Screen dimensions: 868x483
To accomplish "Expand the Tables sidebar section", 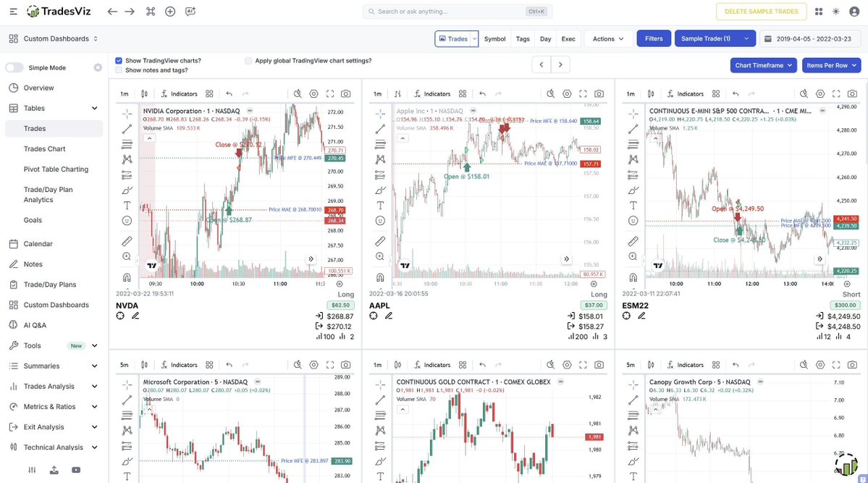I will [x=95, y=108].
